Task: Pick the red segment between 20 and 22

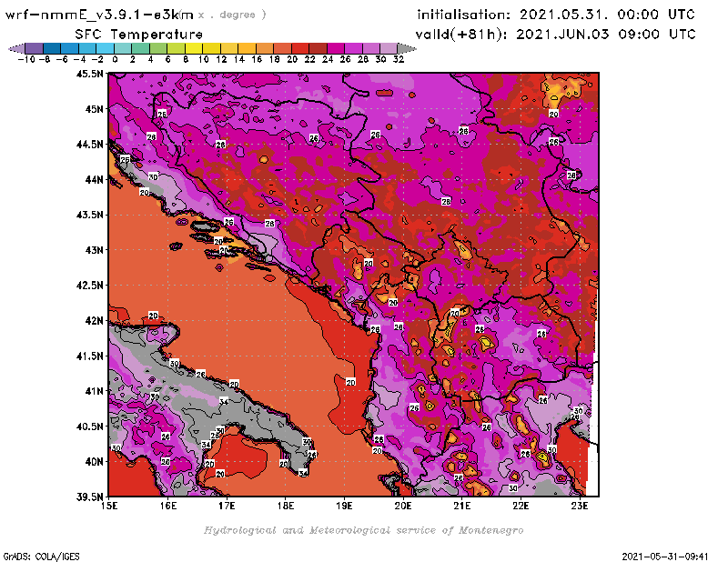Action: click(300, 48)
